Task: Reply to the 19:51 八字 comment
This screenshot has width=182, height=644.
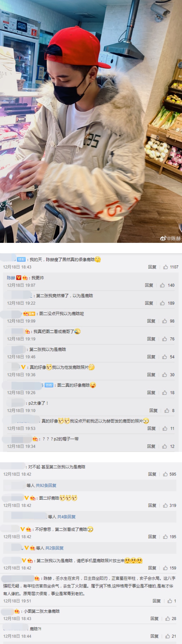Action: pyautogui.click(x=157, y=601)
